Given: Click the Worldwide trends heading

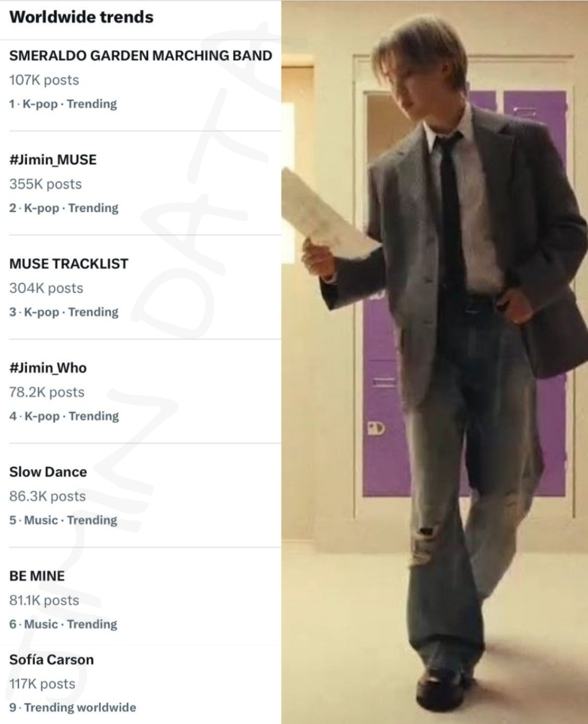Looking at the screenshot, I should pos(82,17).
